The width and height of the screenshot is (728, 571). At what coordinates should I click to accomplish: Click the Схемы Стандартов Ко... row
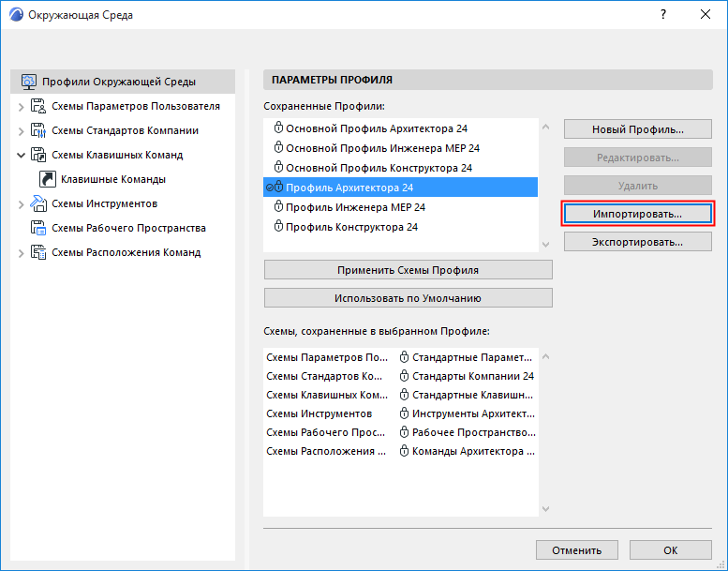pos(401,376)
